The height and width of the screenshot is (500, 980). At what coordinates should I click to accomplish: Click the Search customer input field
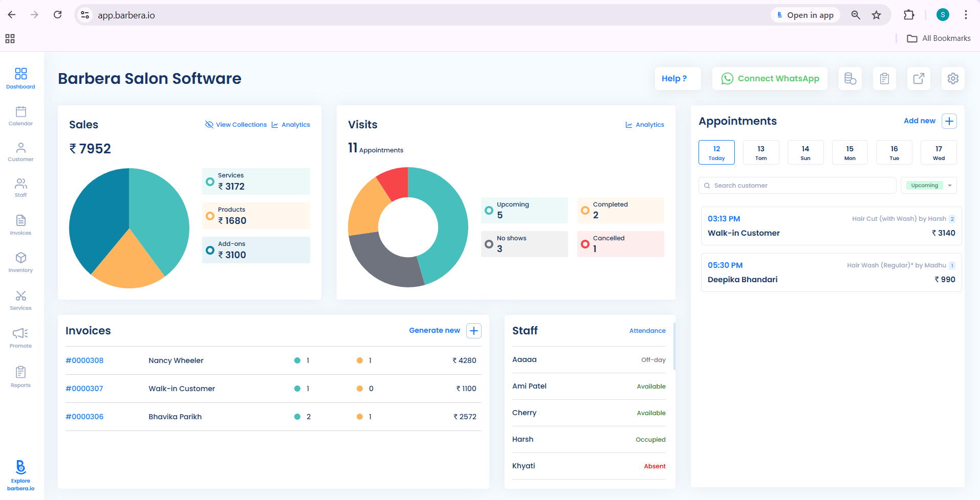tap(797, 186)
